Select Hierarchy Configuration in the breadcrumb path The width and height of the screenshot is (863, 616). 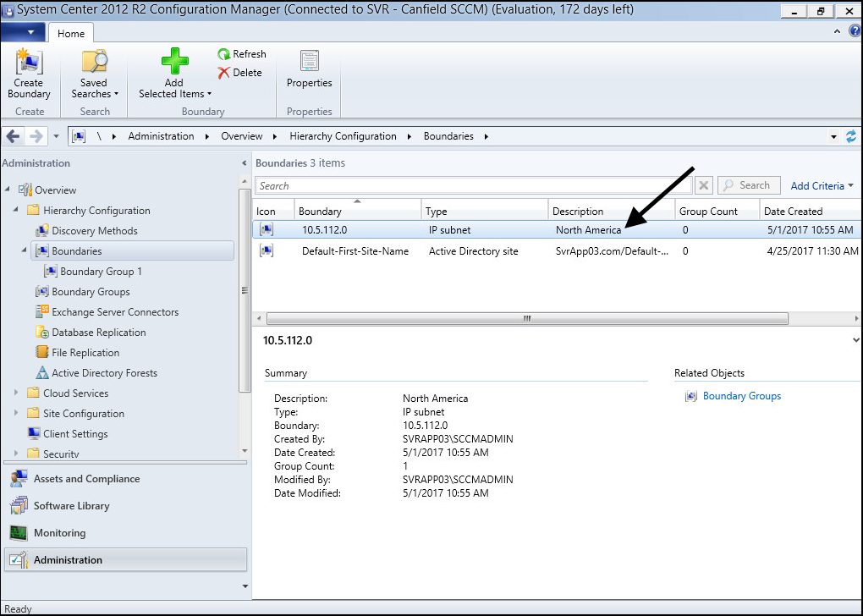343,136
